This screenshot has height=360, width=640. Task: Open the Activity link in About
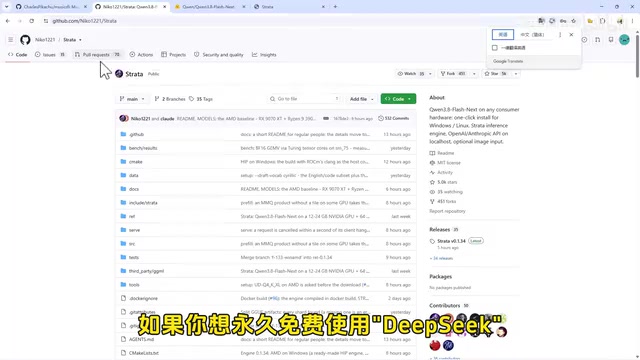point(445,172)
